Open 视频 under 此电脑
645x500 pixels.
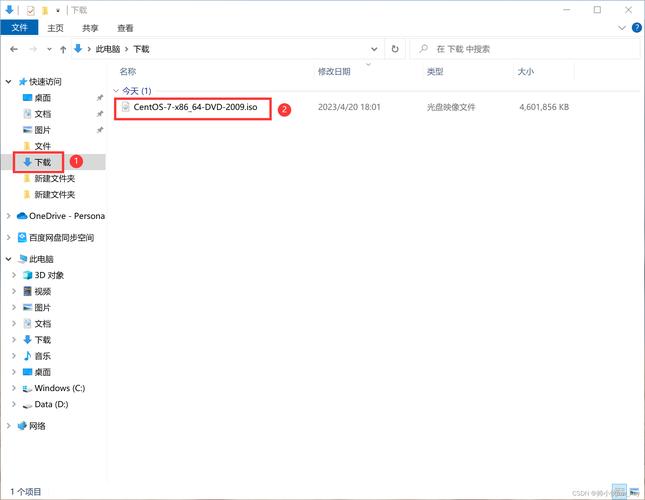[x=43, y=291]
